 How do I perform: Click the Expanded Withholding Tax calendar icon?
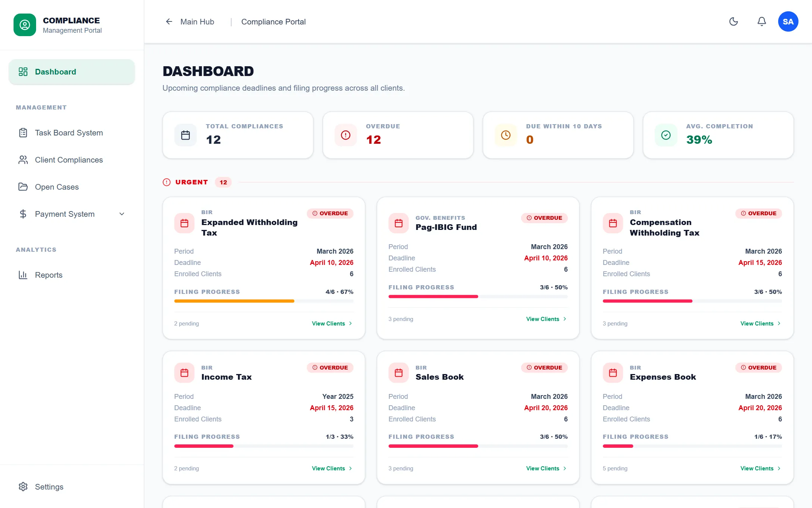[x=184, y=223]
